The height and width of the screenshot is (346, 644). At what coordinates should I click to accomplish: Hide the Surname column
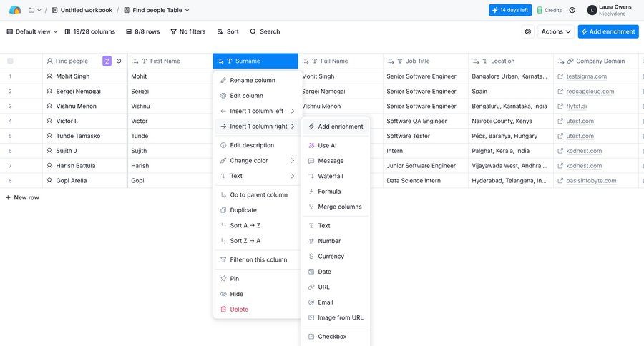(x=258, y=294)
